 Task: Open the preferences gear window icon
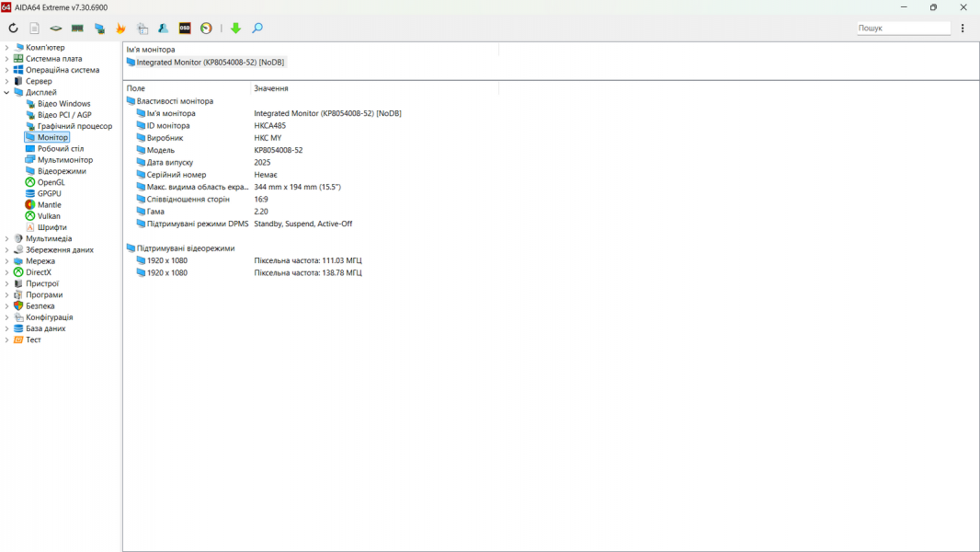coord(142,29)
